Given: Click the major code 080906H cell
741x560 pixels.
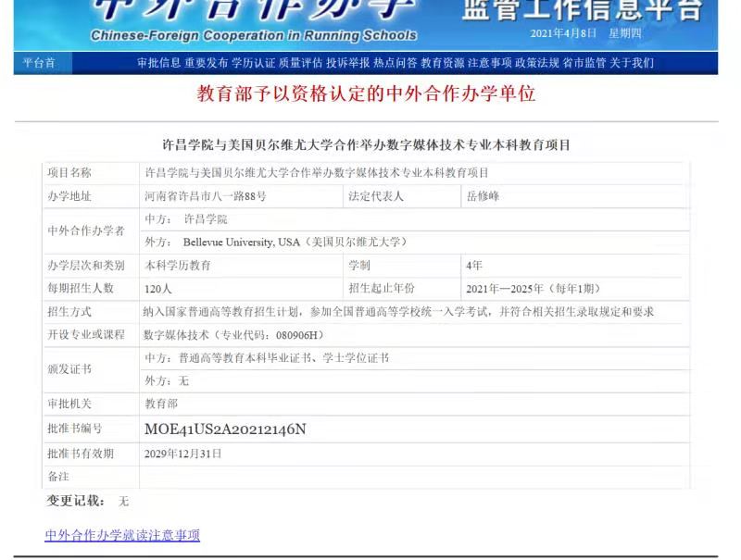Looking at the screenshot, I should [x=233, y=335].
